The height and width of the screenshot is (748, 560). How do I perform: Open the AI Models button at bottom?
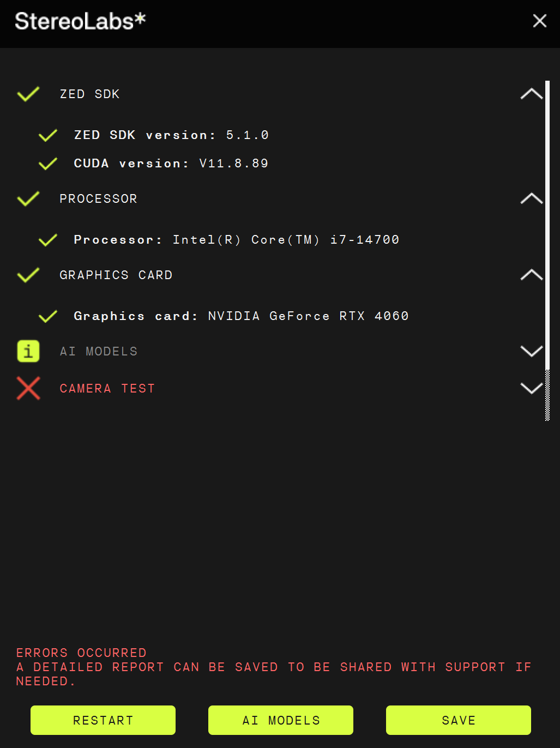[281, 720]
